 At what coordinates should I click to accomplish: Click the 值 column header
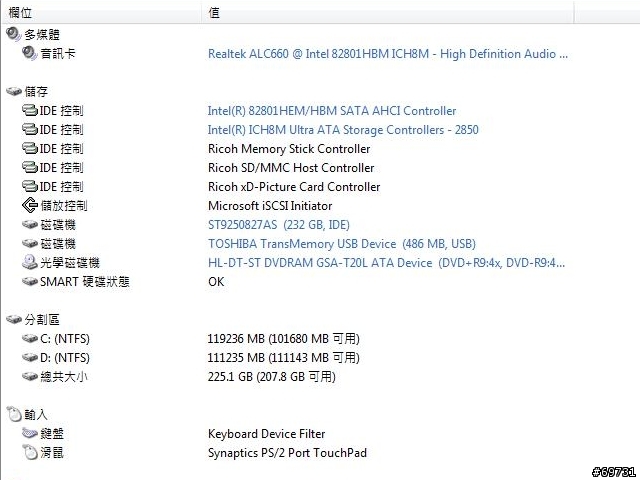point(387,13)
